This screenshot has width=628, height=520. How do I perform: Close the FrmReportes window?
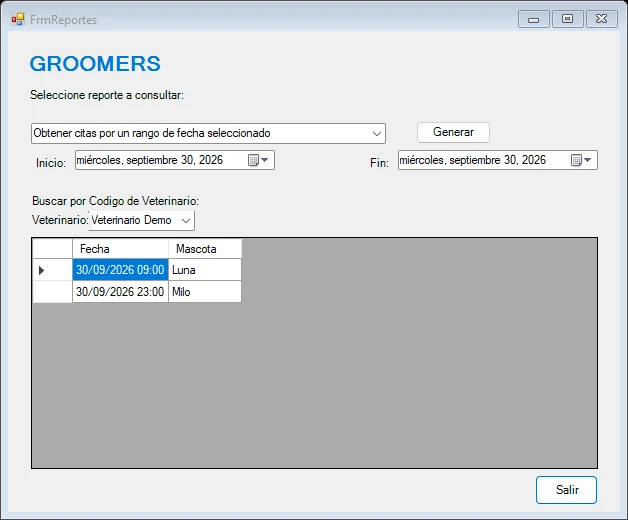click(x=602, y=19)
